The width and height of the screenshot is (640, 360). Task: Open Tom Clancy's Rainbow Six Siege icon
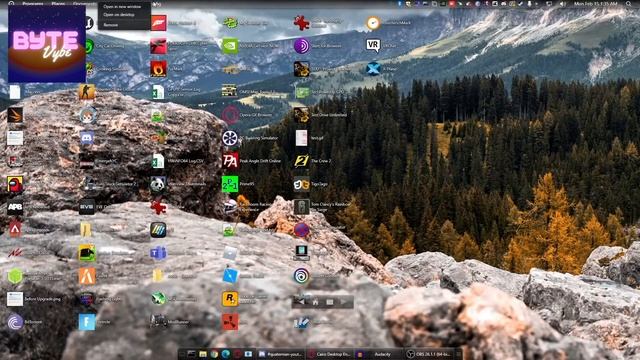coord(302,207)
